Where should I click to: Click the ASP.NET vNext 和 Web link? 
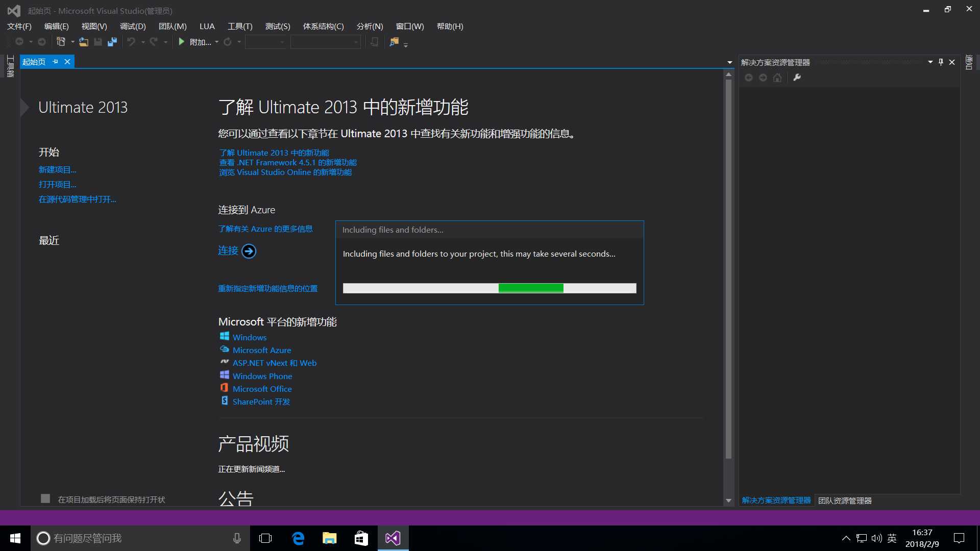click(x=275, y=363)
